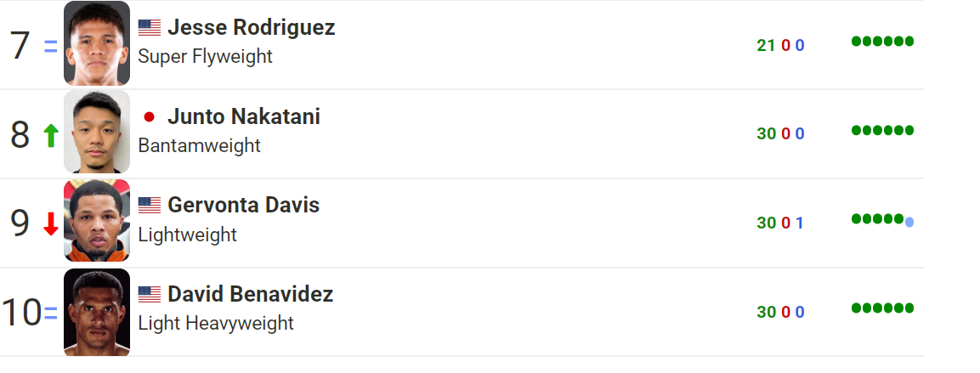The height and width of the screenshot is (373, 980).
Task: Open the Jesse Rodriguez name link
Action: (x=252, y=27)
